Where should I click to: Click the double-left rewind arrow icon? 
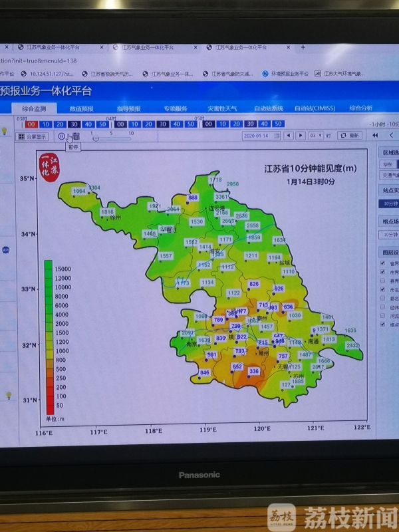pos(375,136)
